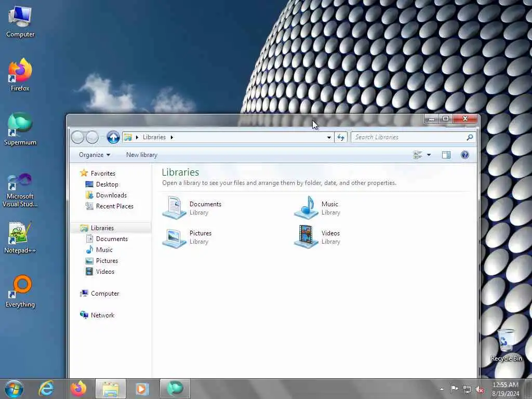The height and width of the screenshot is (399, 532).
Task: Click the Forward navigation arrow in Explorer
Action: click(92, 137)
